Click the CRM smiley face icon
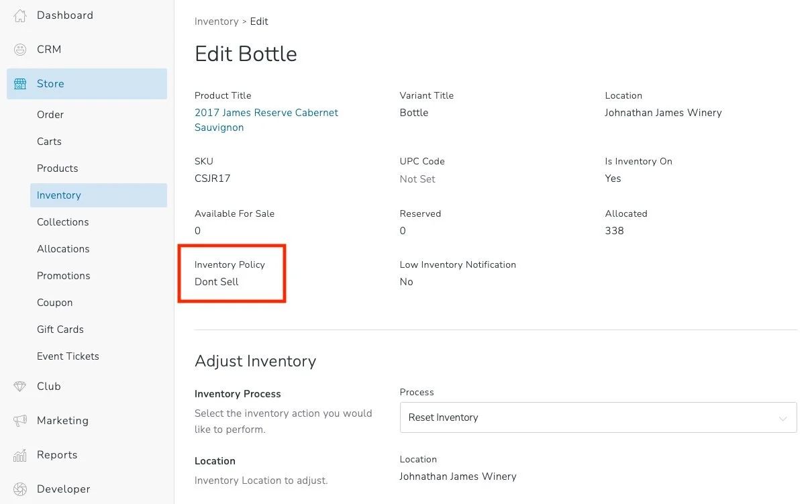Screen dimensions: 812x504 (x=20, y=50)
